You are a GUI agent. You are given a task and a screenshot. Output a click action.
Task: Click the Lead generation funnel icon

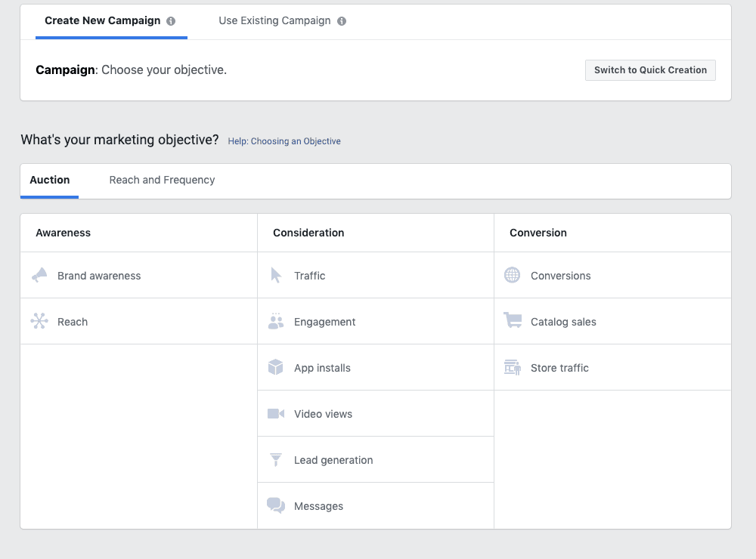point(276,460)
